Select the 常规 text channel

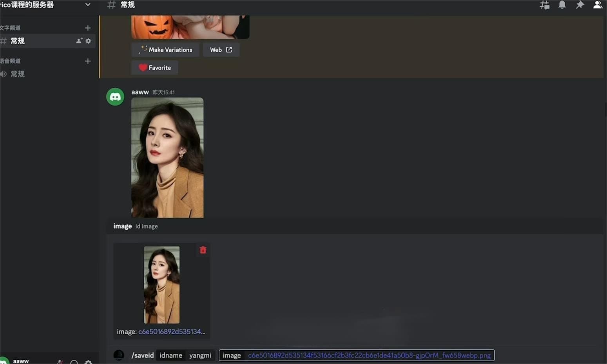[18, 41]
